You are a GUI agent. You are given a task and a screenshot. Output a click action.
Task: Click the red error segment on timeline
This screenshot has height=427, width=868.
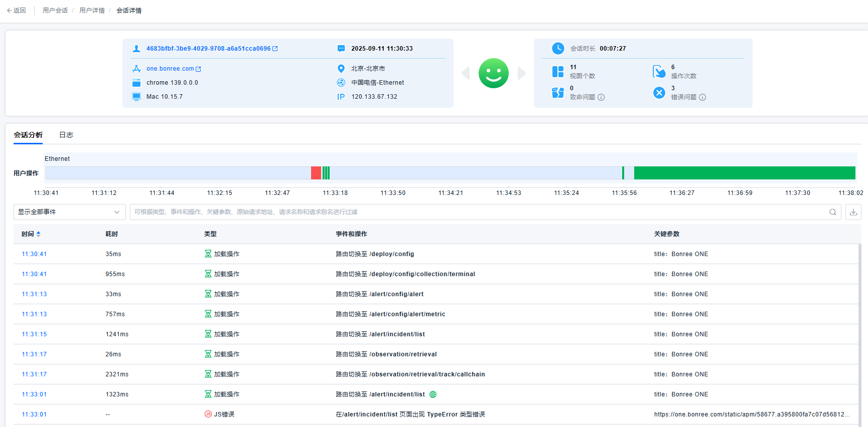[x=316, y=173]
